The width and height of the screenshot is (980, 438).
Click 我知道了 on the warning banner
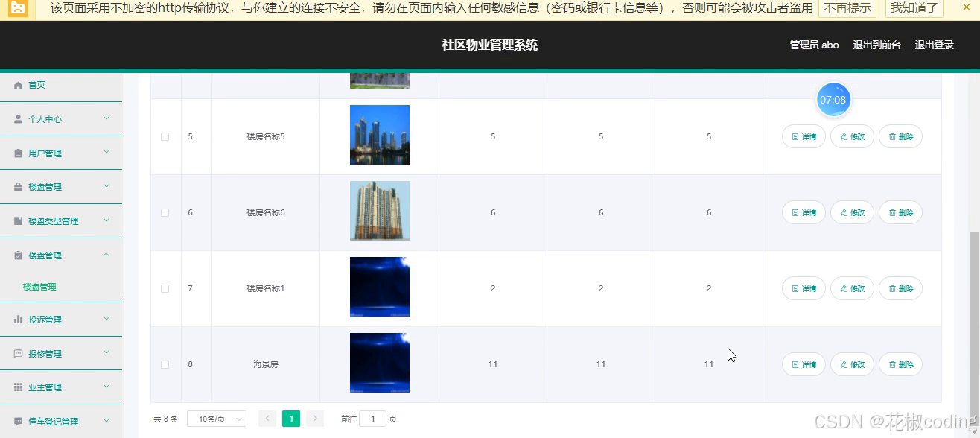point(914,8)
